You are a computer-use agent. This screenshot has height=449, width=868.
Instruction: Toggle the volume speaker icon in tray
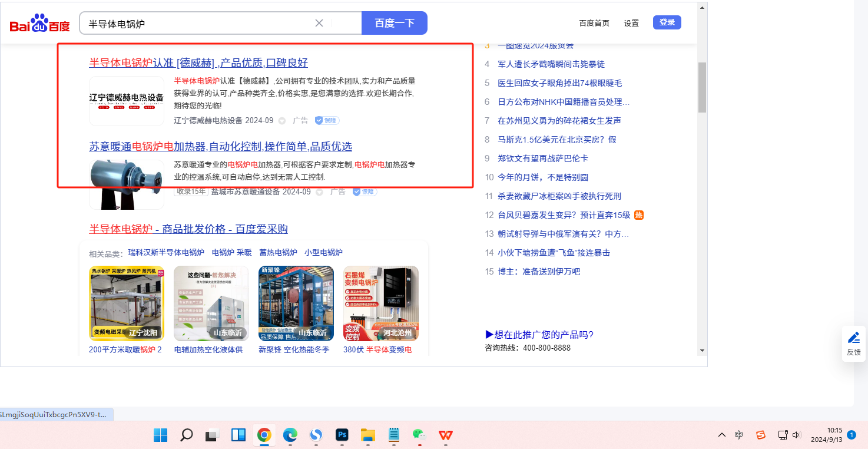coord(797,435)
